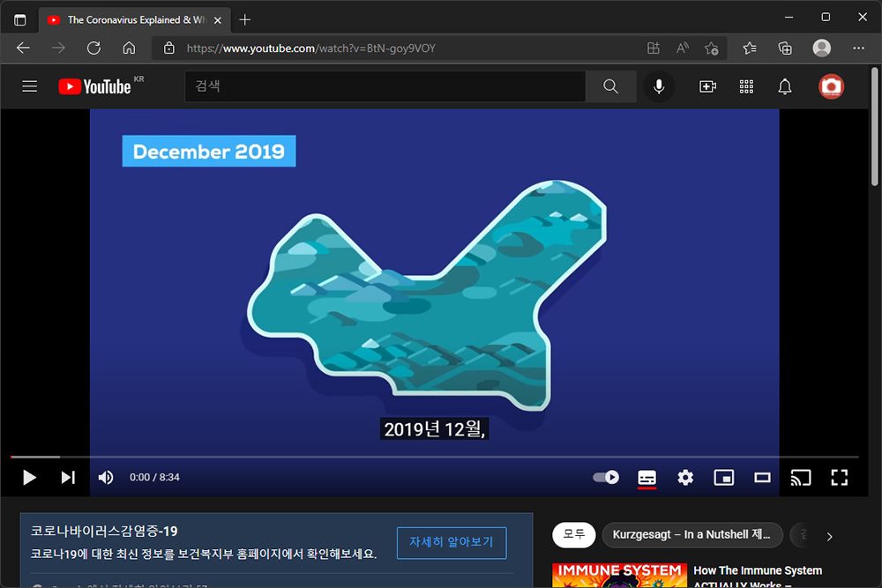Open the browser profile icon
This screenshot has height=588, width=882.
(x=822, y=48)
